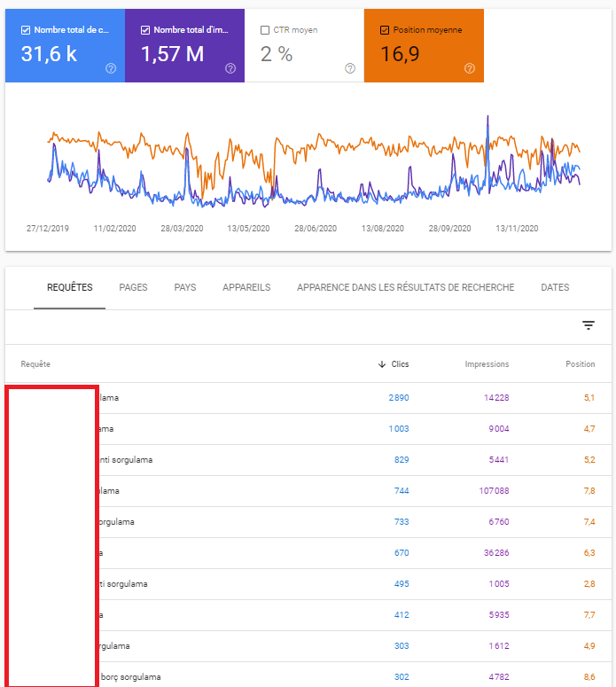Open the APPAREILS tab

coord(246,287)
